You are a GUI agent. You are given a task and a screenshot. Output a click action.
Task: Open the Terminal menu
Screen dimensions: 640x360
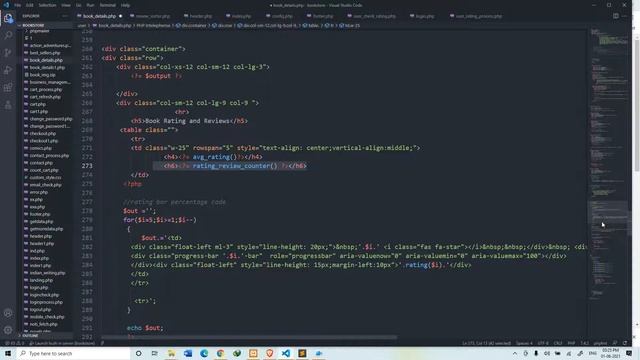point(108,5)
